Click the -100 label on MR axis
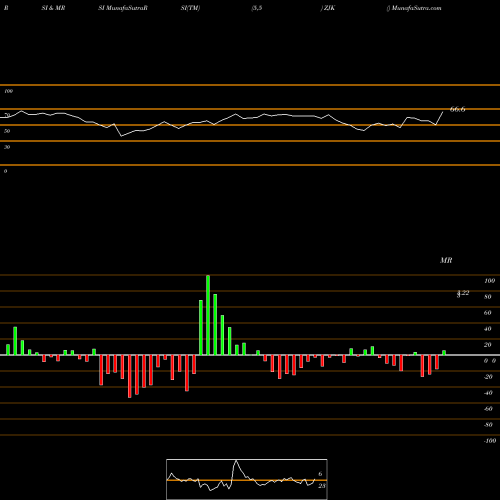This screenshot has width=500, height=500. pos(490,441)
